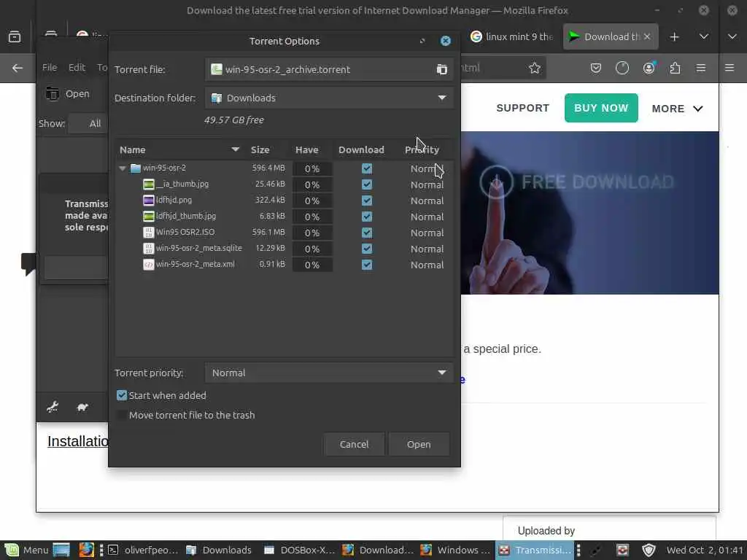Image resolution: width=747 pixels, height=560 pixels.
Task: Open the container circle icon in Firefox toolbar
Action: 622,68
